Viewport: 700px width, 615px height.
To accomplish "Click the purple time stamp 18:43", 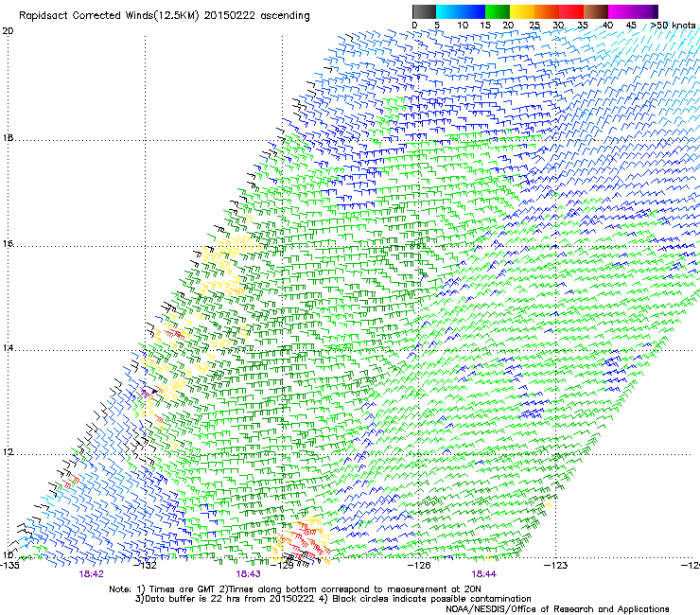I will pyautogui.click(x=248, y=574).
